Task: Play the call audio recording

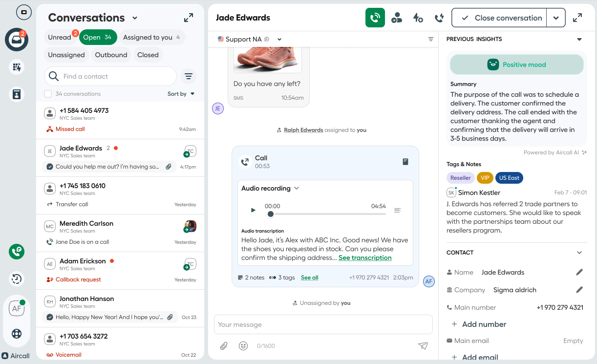Action: tap(253, 210)
